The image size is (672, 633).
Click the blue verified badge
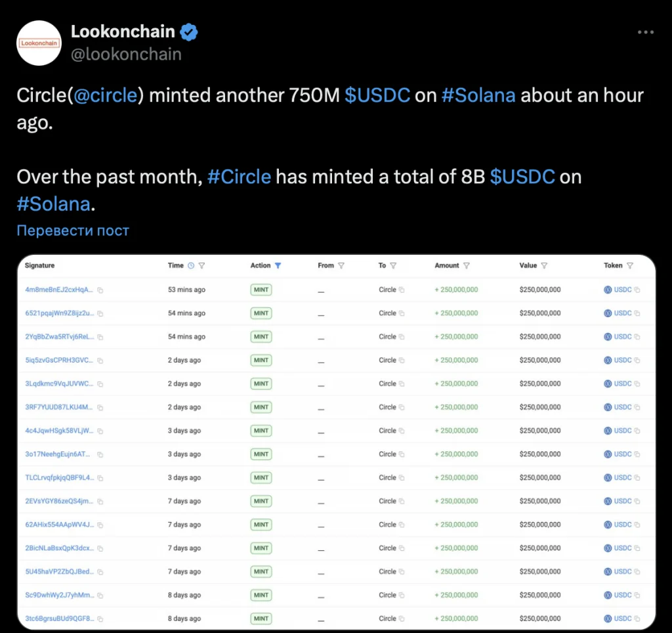tap(190, 32)
